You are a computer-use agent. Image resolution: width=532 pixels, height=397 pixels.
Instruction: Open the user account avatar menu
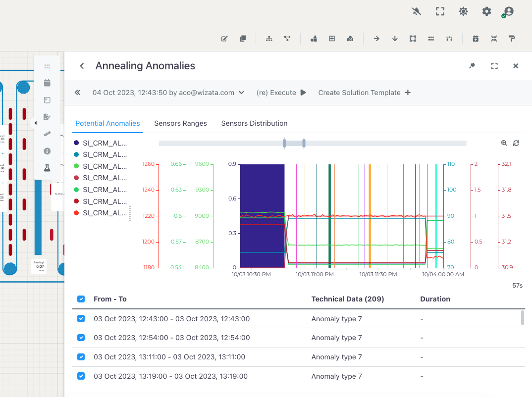pyautogui.click(x=508, y=12)
